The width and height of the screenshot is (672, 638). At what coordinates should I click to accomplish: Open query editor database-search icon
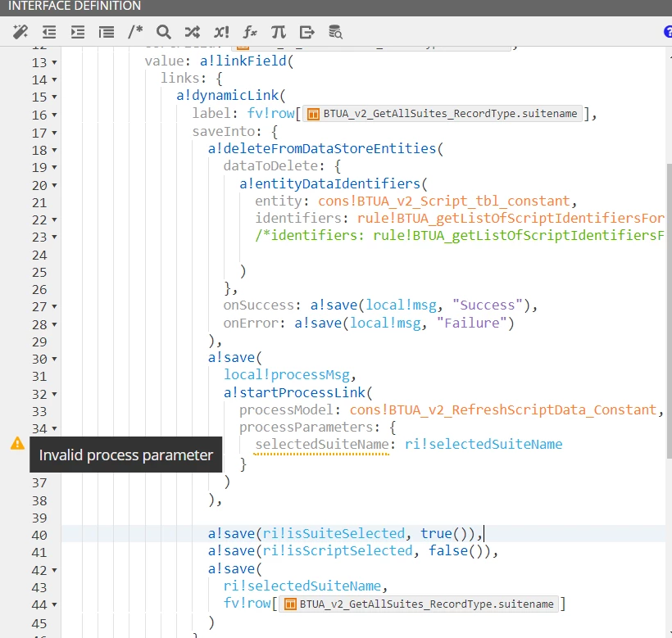coord(335,32)
